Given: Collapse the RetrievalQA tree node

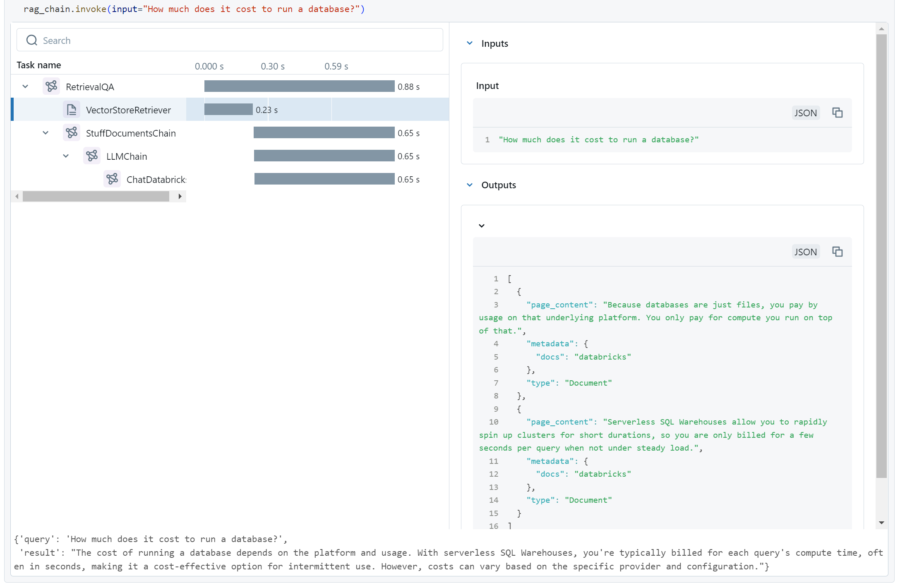Looking at the screenshot, I should (x=25, y=86).
